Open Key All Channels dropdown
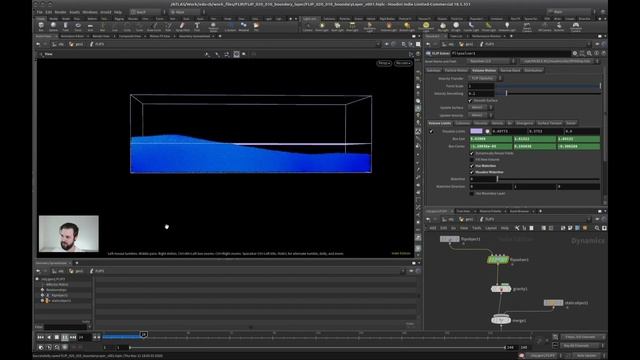The height and width of the screenshot is (360, 640). [582, 346]
